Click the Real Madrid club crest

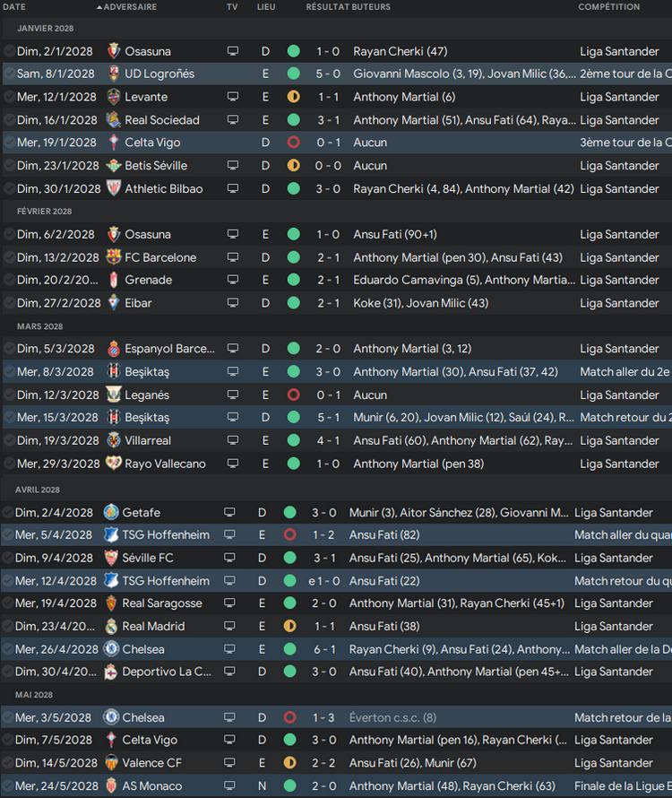coord(111,626)
